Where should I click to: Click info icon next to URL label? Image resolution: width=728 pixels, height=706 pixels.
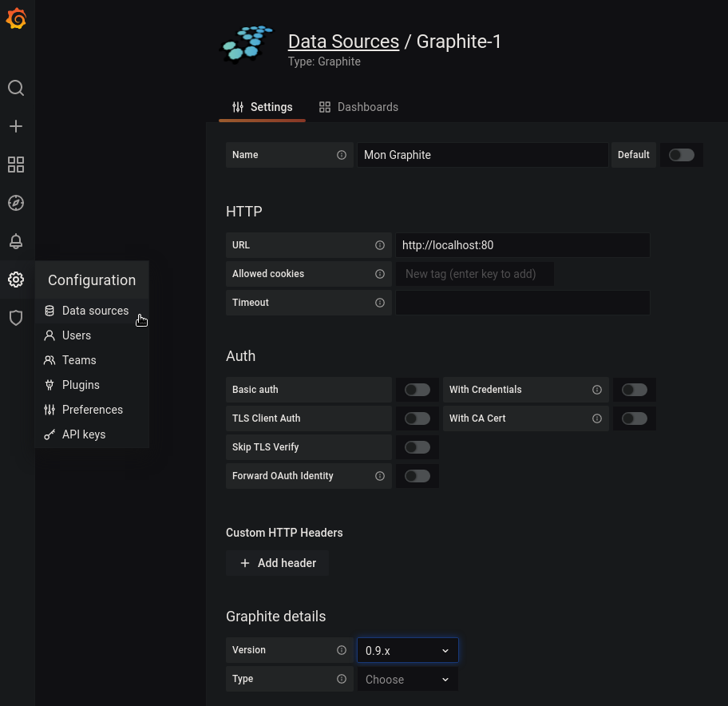[x=380, y=245]
